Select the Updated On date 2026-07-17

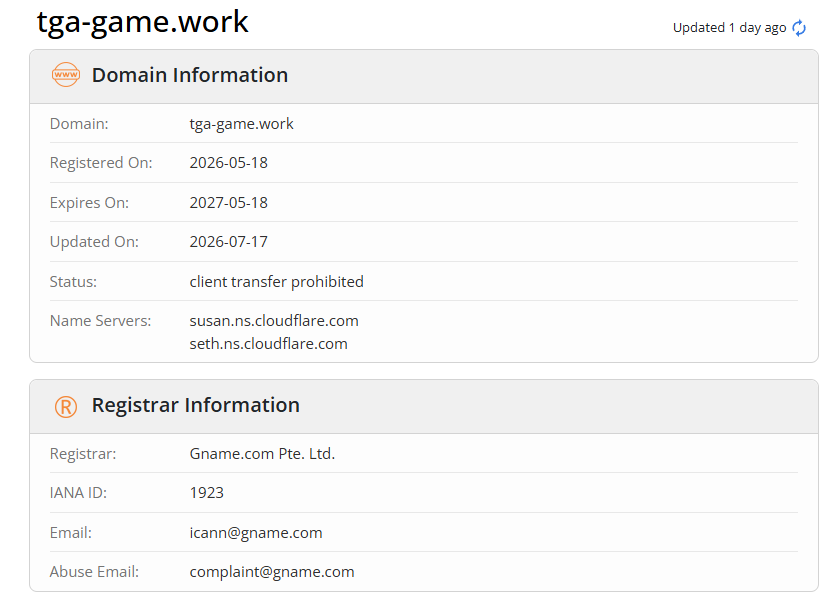tap(229, 242)
